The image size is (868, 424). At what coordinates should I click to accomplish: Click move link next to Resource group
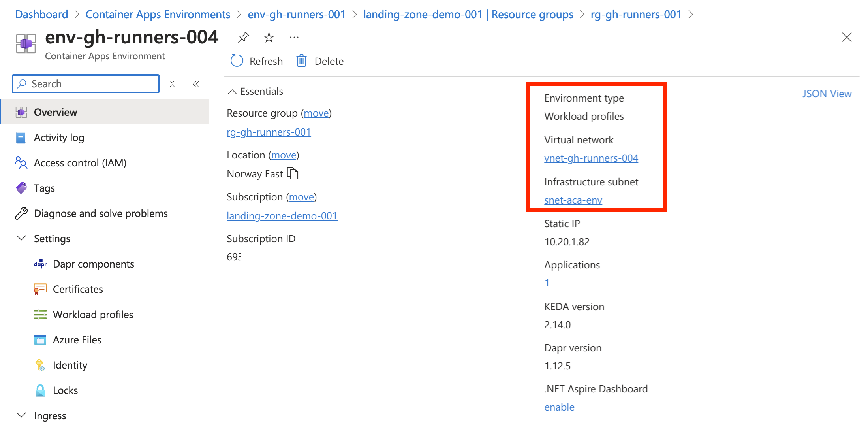pos(316,113)
